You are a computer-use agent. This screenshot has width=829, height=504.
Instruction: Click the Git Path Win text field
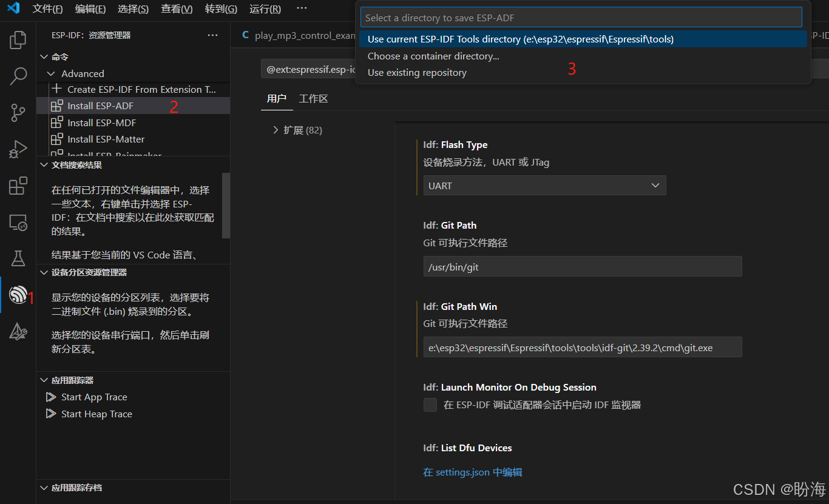coord(583,348)
